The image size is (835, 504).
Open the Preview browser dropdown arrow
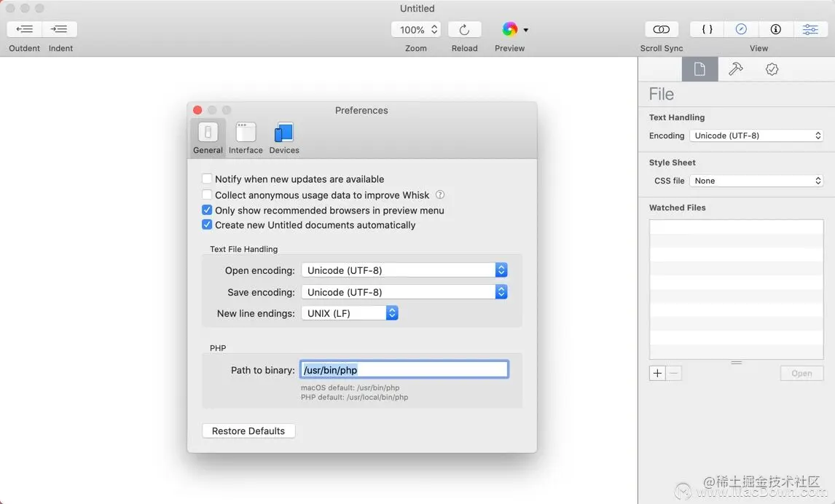point(526,30)
